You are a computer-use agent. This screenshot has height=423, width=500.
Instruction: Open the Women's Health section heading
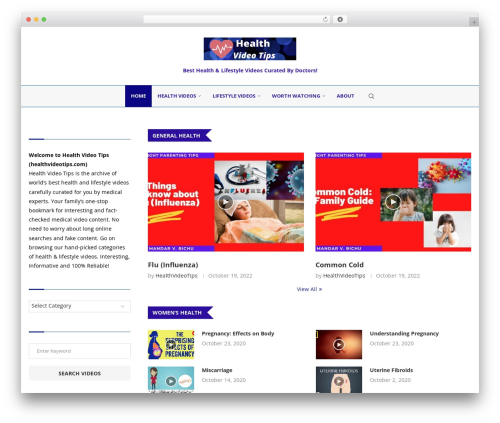point(177,313)
